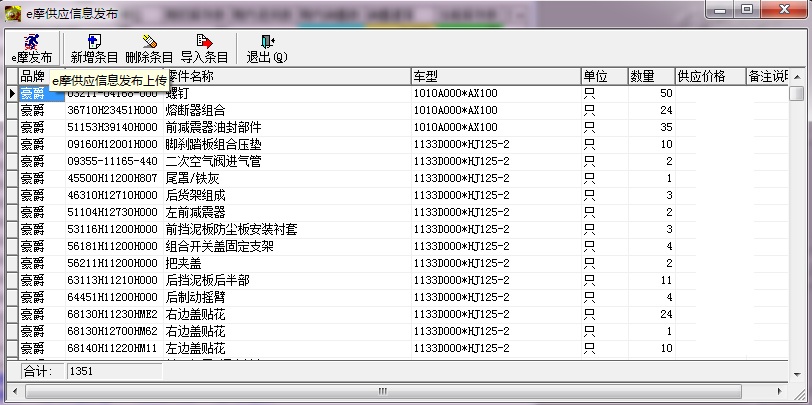Click the horizontal scrollbar thumb
The height and width of the screenshot is (405, 812).
click(383, 391)
